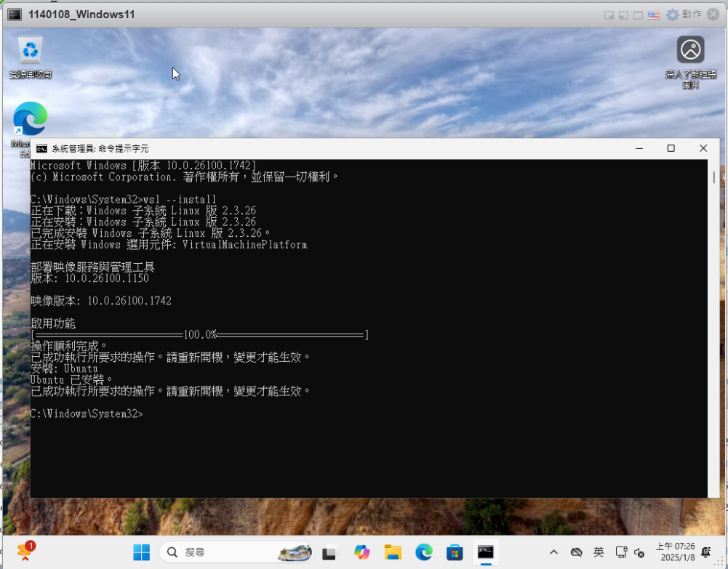Click the 'Ubuntu 已安裝。' line

71,380
